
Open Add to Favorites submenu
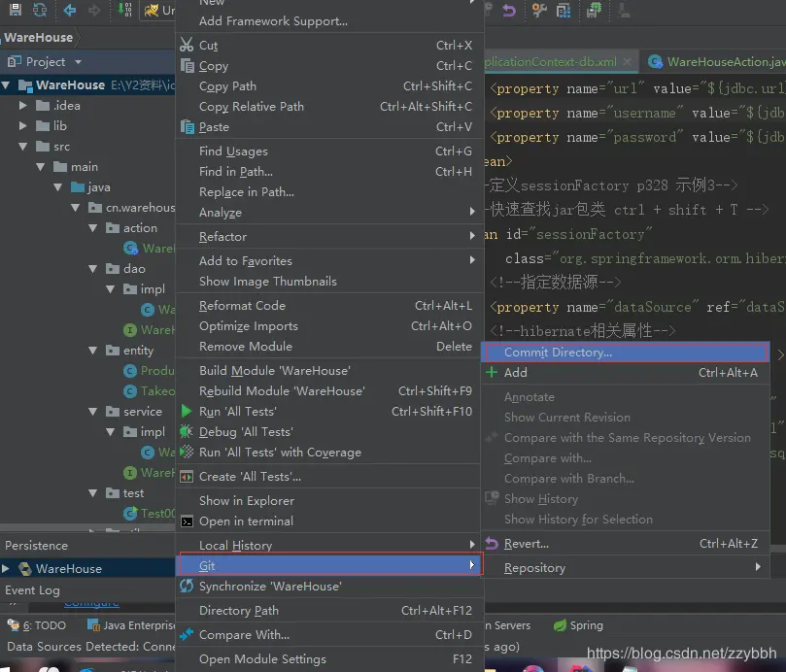tap(330, 260)
